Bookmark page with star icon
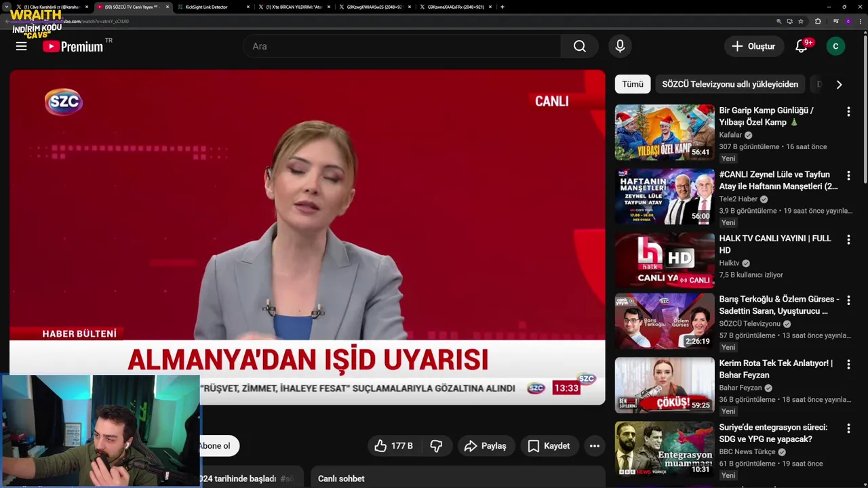This screenshot has height=488, width=868. 801,21
